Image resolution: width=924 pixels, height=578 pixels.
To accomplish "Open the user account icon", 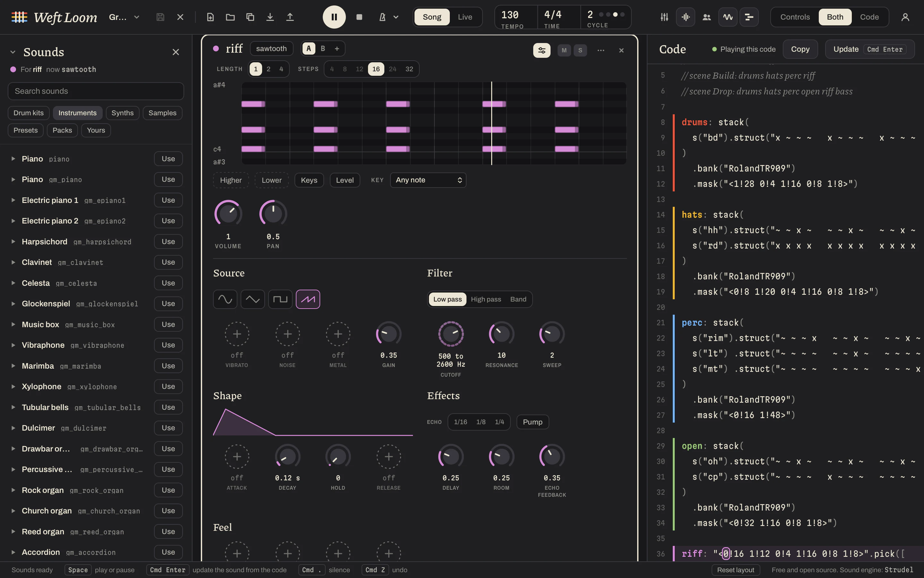I will coord(905,17).
